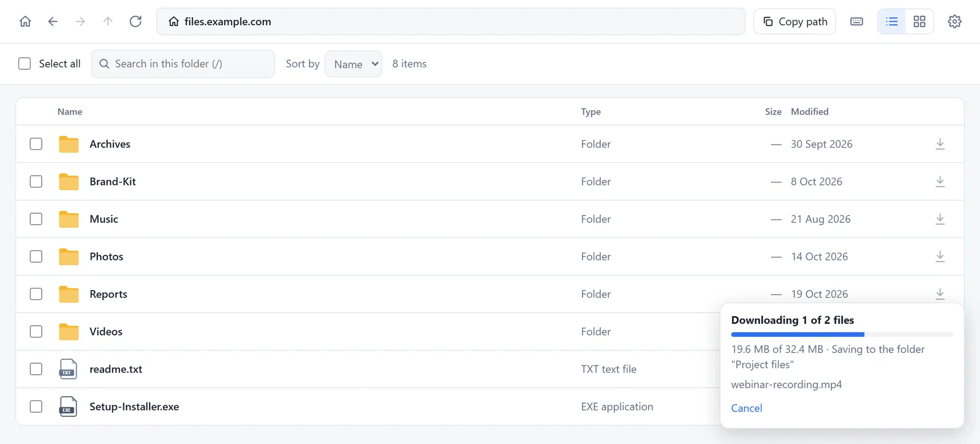Click the Music folder icon

69,219
